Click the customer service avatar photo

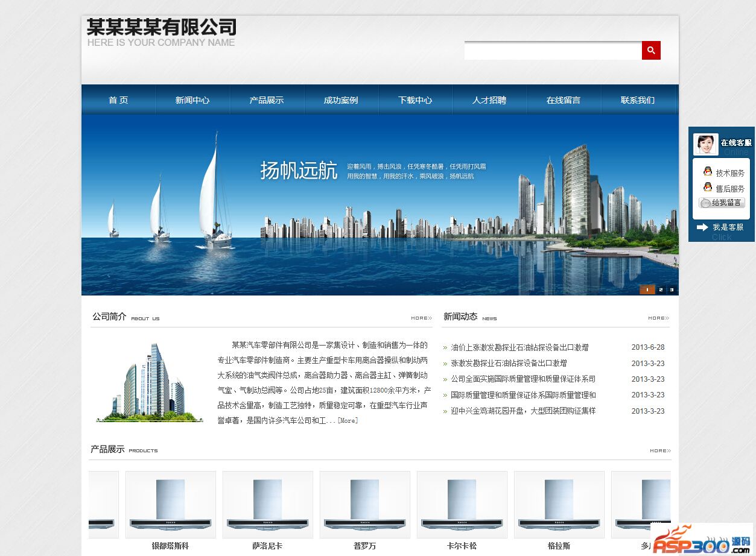point(705,145)
